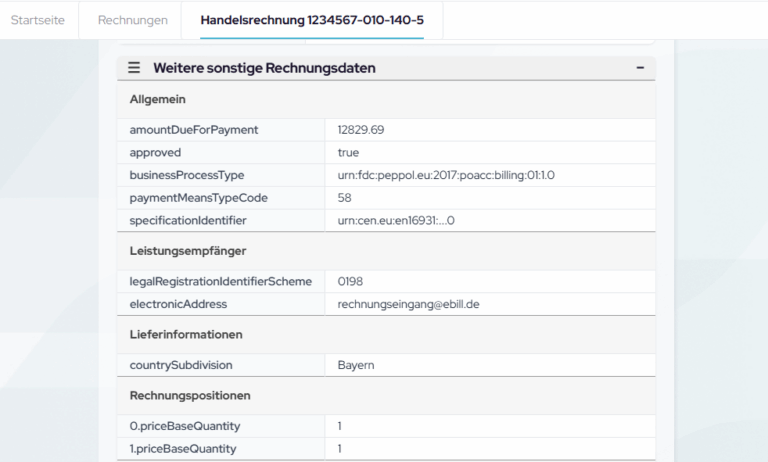Click the truncated specificationIdentifier value

click(x=396, y=220)
